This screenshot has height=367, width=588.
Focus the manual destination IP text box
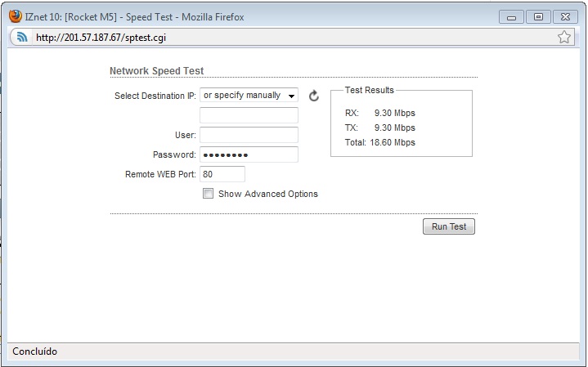coord(249,115)
